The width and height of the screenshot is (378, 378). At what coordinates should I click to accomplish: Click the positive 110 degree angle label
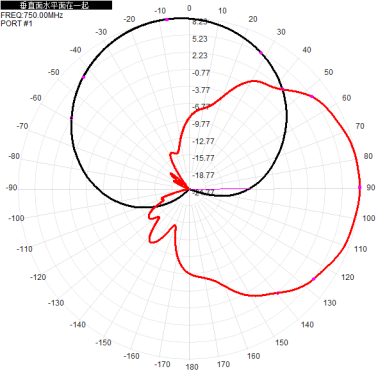tap(360, 249)
